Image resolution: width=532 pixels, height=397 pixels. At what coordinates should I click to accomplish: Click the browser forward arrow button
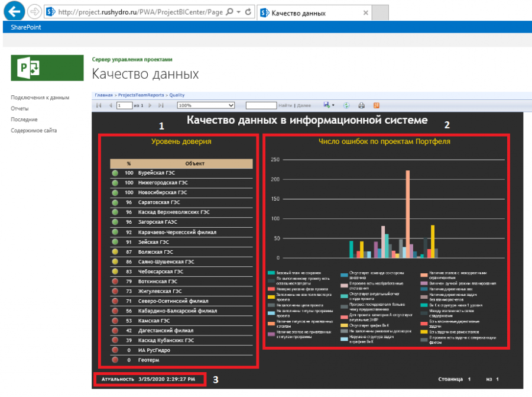tap(34, 12)
